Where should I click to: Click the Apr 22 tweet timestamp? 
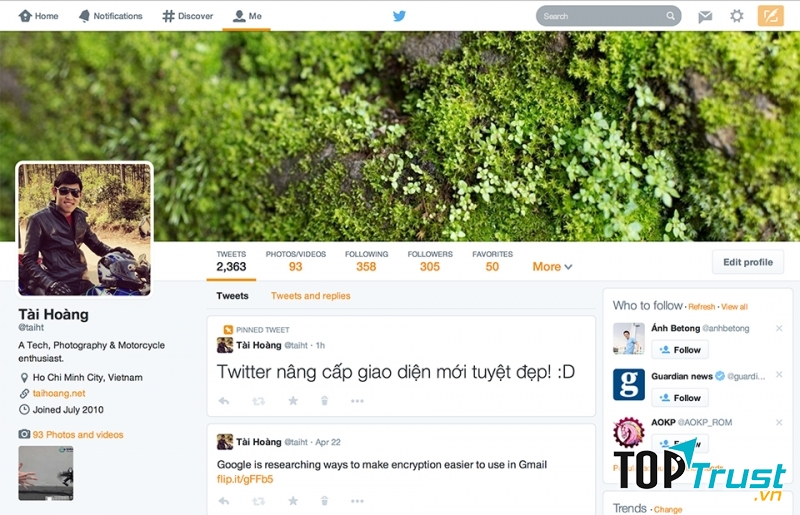tap(328, 442)
